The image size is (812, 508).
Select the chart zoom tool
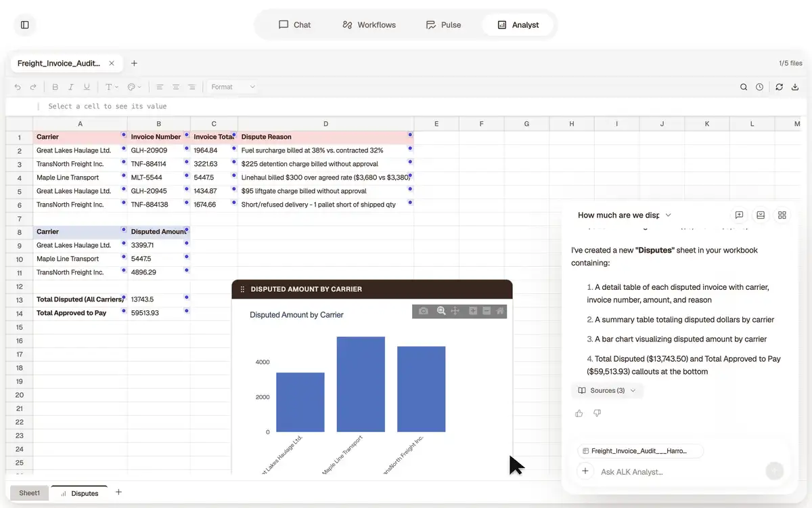[x=441, y=311]
